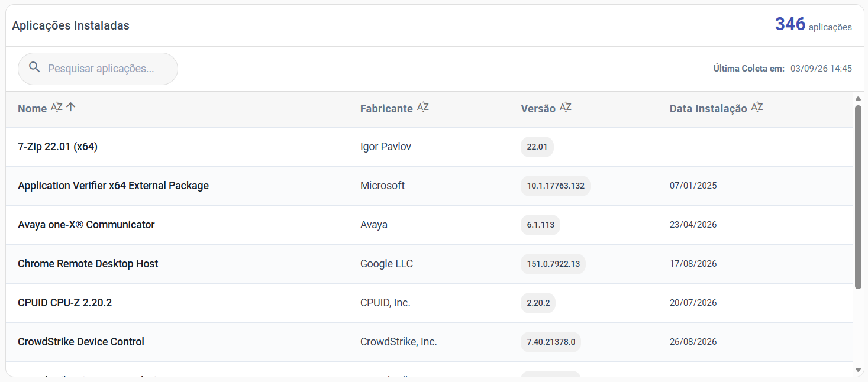Click manufacturer CPUID, Inc.

pos(385,303)
